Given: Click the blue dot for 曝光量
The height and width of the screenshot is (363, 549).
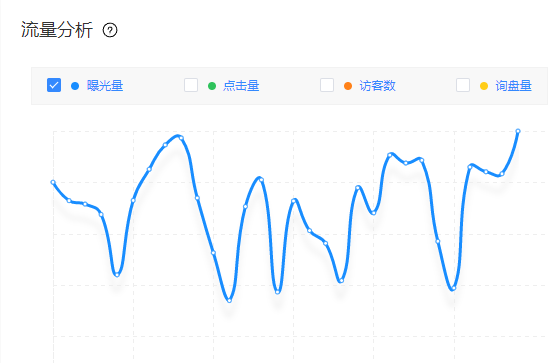Looking at the screenshot, I should (x=75, y=86).
